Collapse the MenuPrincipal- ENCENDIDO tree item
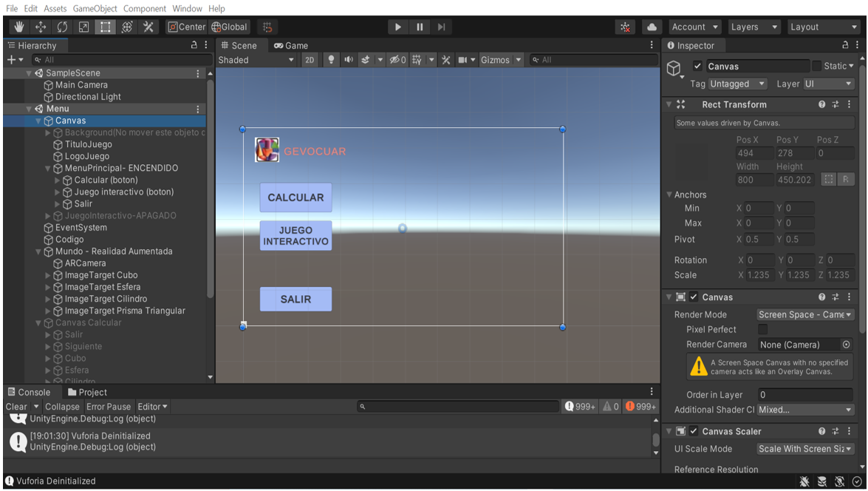Image resolution: width=868 pixels, height=491 pixels. (x=48, y=168)
